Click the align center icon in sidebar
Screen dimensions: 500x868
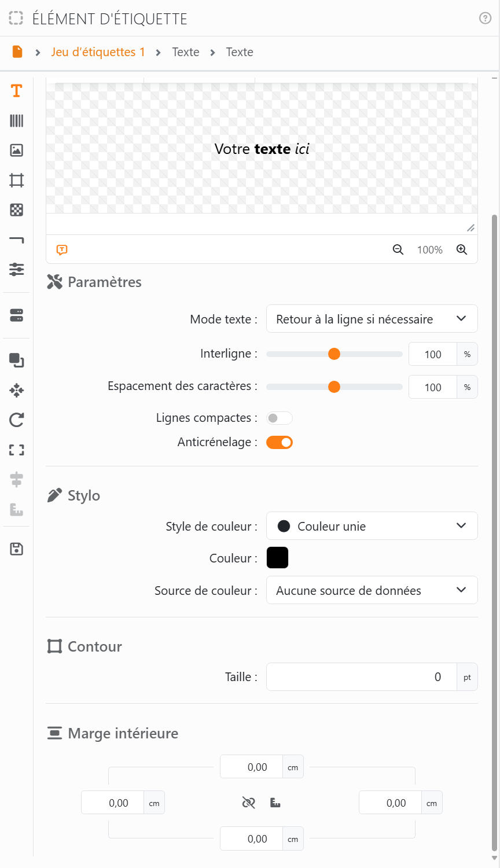pyautogui.click(x=16, y=480)
